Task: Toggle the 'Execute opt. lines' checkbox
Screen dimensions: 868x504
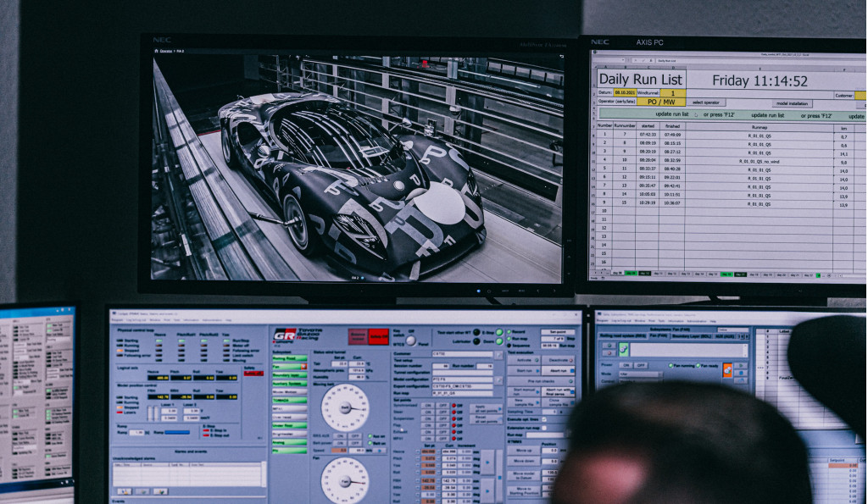Action: point(544,419)
